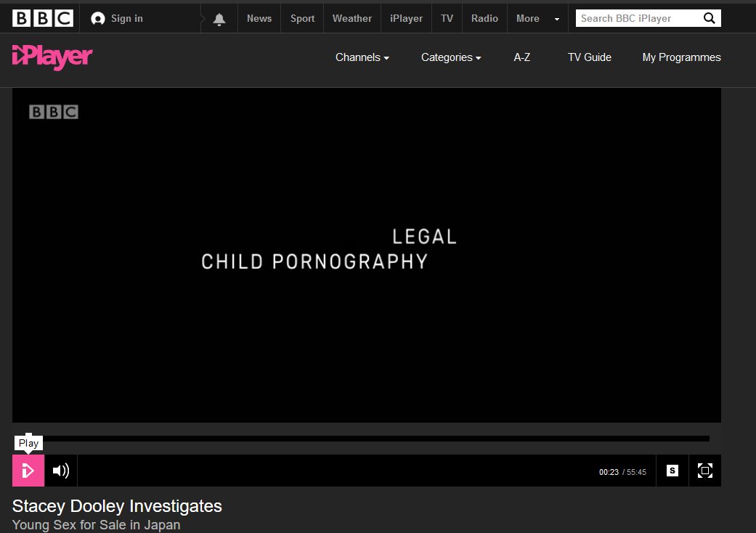Open the A-Z programme list

pyautogui.click(x=521, y=57)
